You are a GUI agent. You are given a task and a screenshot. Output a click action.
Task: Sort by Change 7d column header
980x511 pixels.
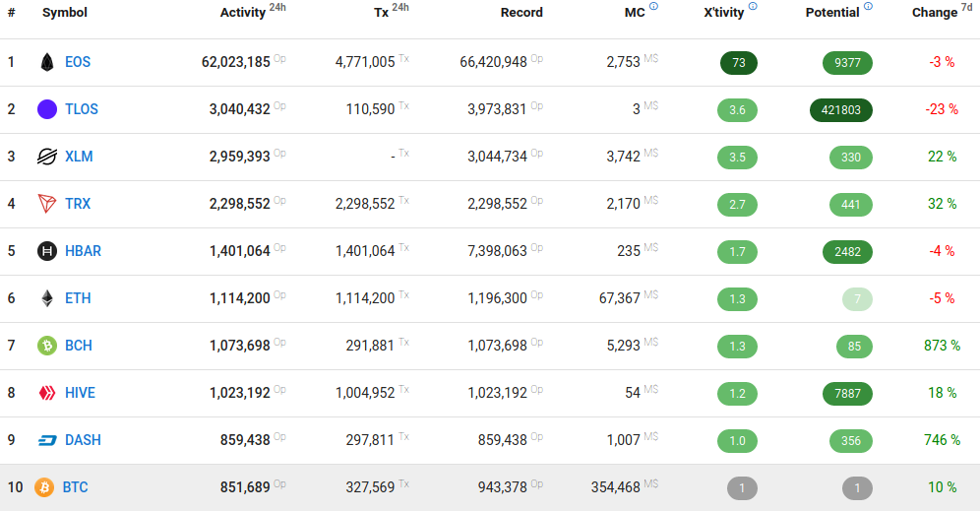click(942, 11)
